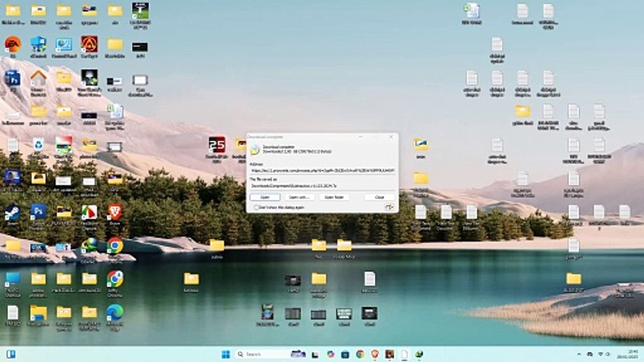
Task: Open the red 25 game icon
Action: [217, 144]
